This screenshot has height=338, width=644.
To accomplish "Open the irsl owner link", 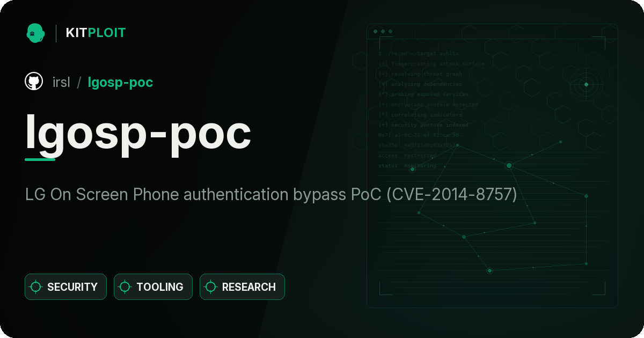I will (x=61, y=82).
